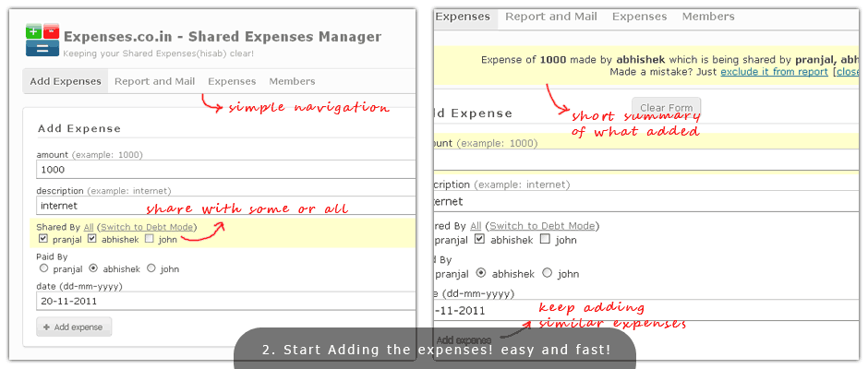Click the Expenses.co.in site title text
868x369 pixels.
(x=223, y=37)
